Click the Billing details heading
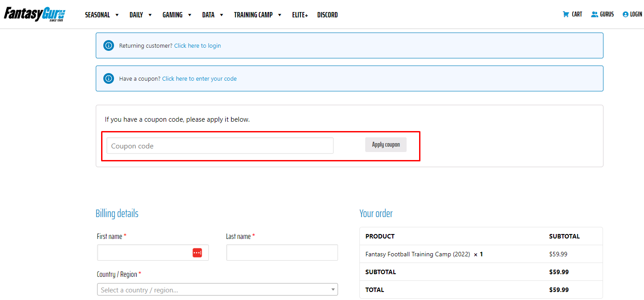Screen dimensions: 644x300 (117, 214)
